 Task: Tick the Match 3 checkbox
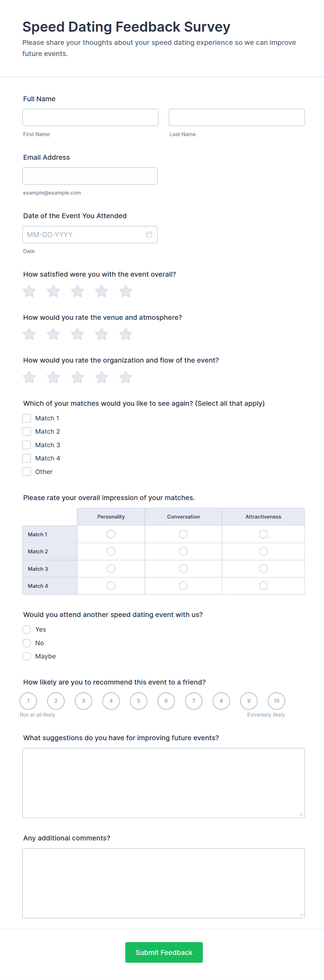pyautogui.click(x=26, y=445)
